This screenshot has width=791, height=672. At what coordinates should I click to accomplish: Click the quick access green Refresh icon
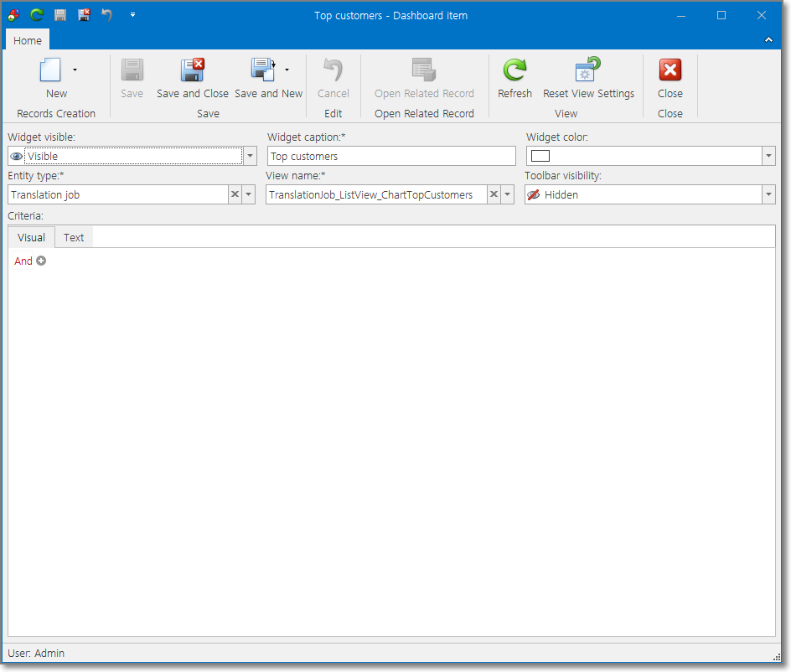37,15
